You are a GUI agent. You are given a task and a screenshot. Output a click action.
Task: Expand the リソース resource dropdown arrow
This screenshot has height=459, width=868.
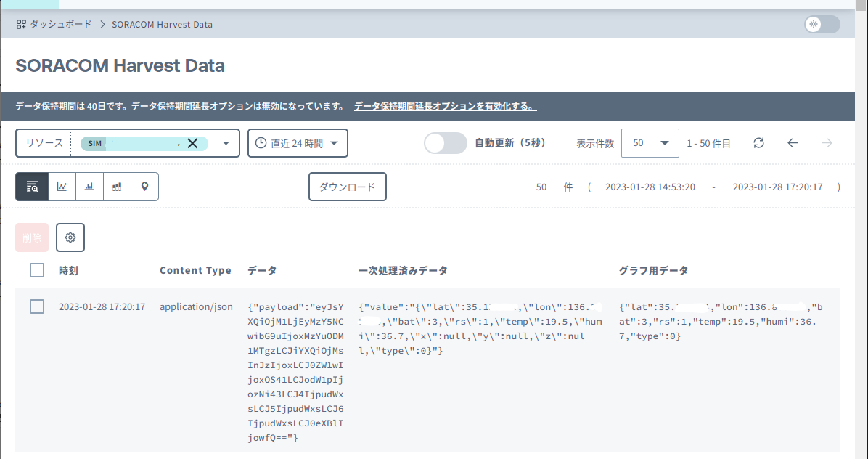click(226, 143)
